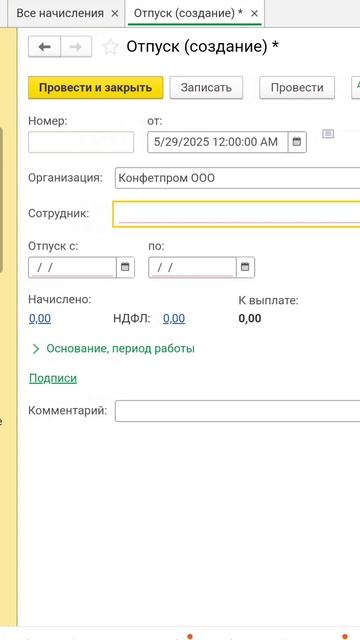Screen dimensions: 360x640
Task: Open the Подписи link
Action: coord(53,379)
